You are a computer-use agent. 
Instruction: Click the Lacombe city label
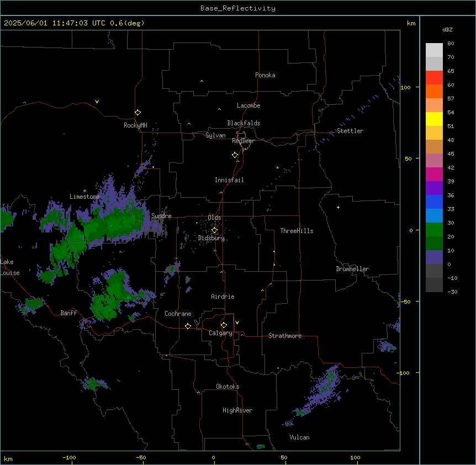tap(248, 105)
